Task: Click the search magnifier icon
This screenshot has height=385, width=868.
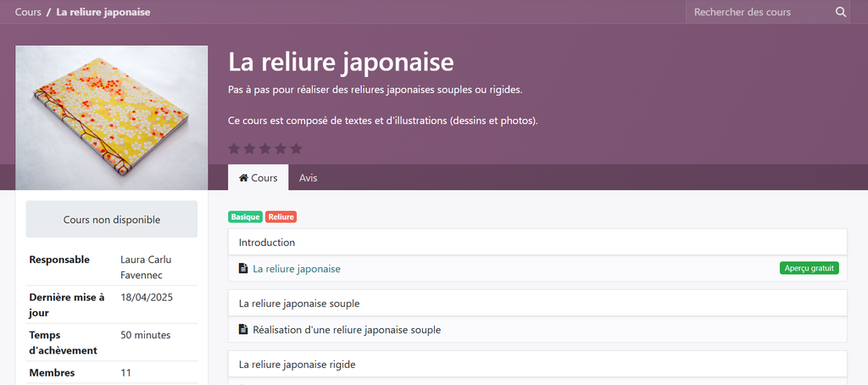Action: 840,12
